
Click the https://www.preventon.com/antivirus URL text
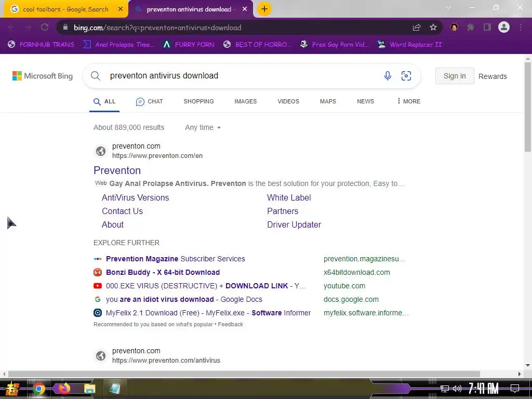[x=166, y=361]
